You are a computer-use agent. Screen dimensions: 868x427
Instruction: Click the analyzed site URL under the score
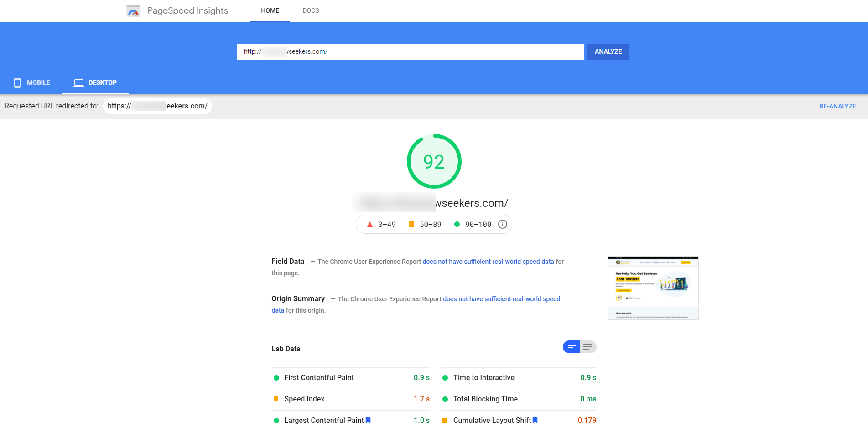[x=431, y=203]
